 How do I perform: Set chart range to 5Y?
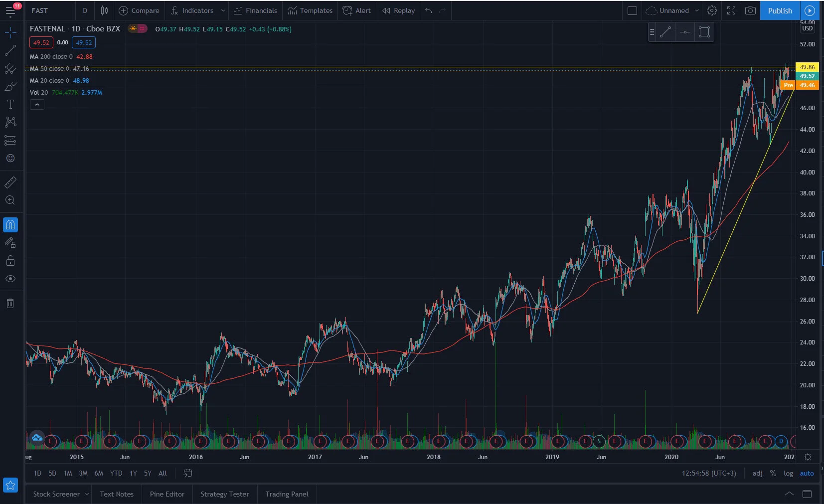[148, 473]
